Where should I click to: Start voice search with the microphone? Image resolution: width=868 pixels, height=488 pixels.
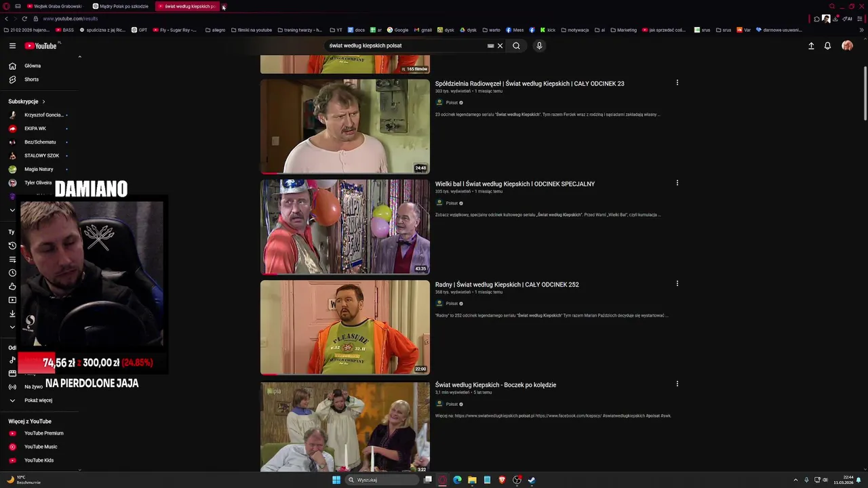point(539,45)
